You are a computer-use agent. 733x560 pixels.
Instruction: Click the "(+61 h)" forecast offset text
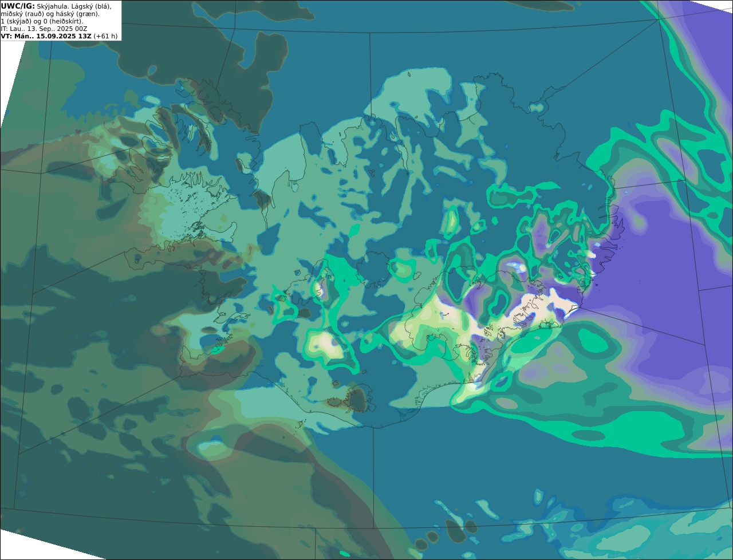click(x=105, y=36)
